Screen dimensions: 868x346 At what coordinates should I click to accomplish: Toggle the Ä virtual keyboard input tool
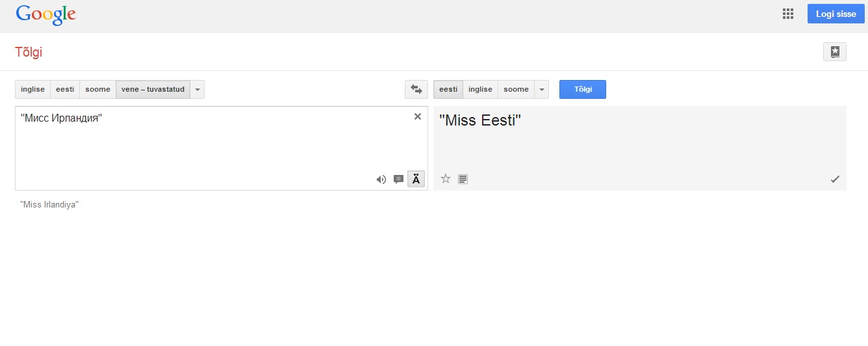click(x=416, y=179)
